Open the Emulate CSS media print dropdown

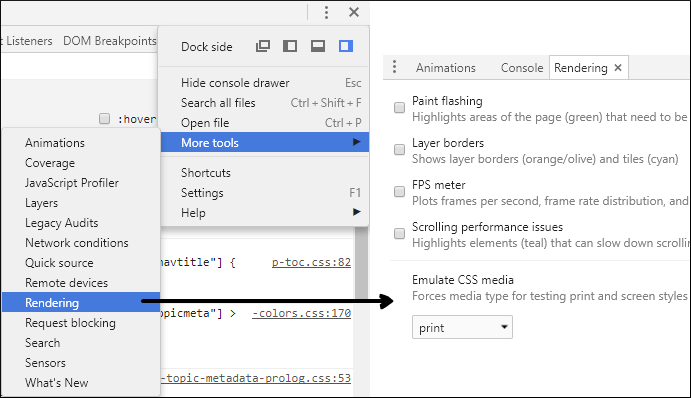pos(462,327)
